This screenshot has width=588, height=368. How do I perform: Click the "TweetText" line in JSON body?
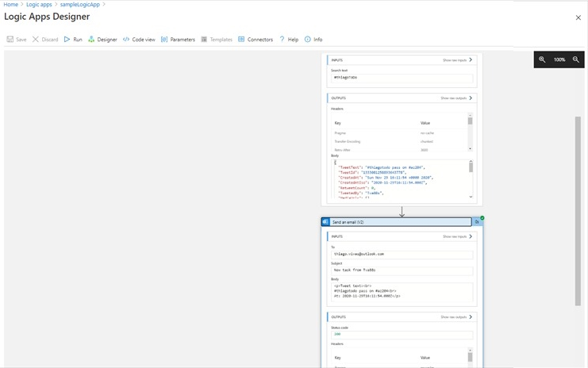click(382, 167)
